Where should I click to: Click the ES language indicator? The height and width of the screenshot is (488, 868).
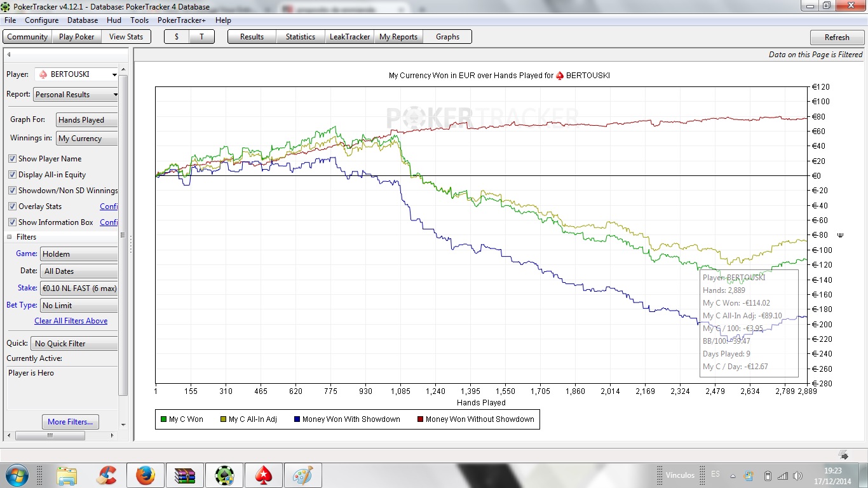click(715, 475)
